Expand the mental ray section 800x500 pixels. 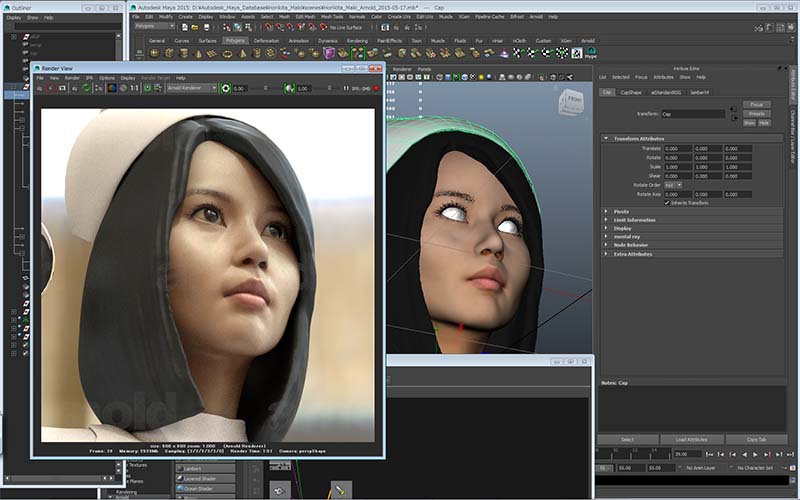606,237
